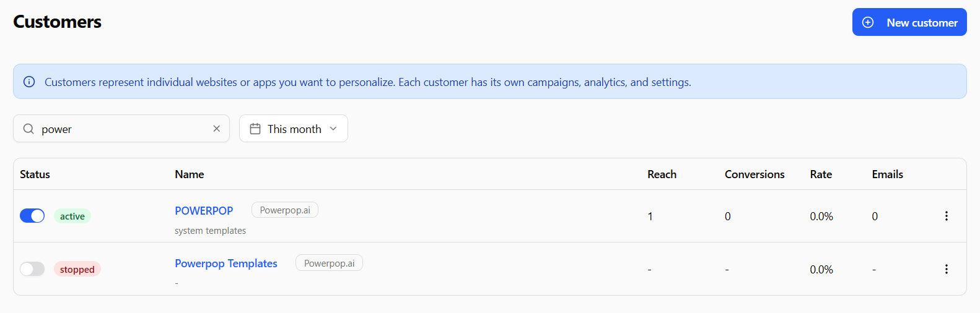Click the magnifier search icon
Viewport: 980px width, 313px height.
point(28,129)
